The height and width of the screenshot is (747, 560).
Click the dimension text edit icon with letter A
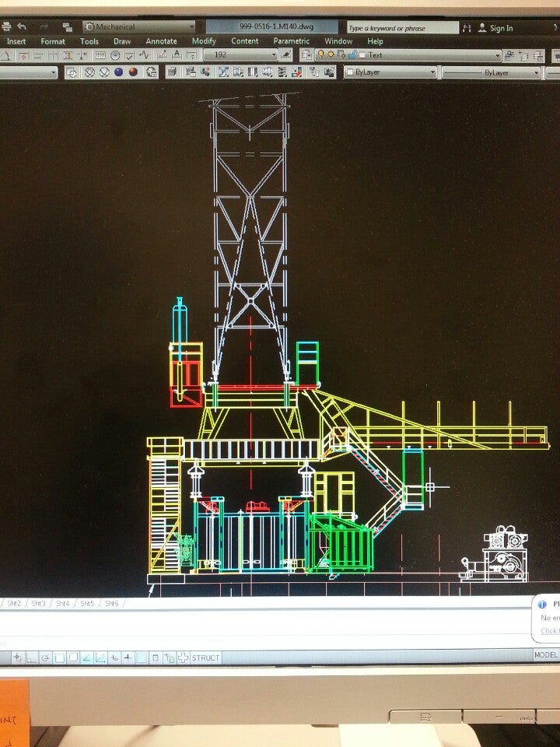pyautogui.click(x=177, y=55)
